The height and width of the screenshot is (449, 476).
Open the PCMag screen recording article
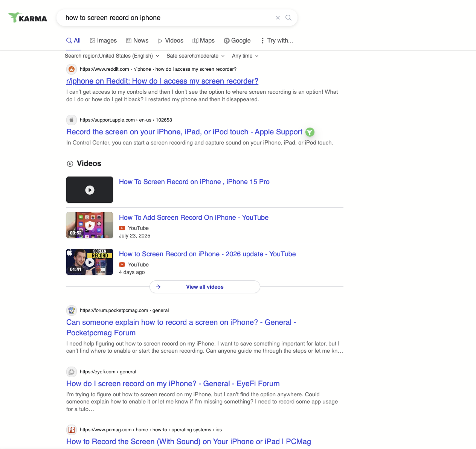189,441
